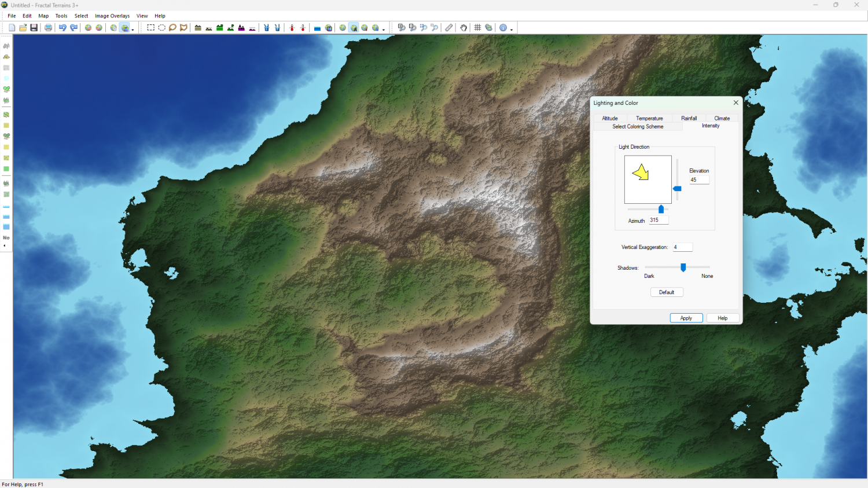This screenshot has width=868, height=488.
Task: Toggle the grid overlay icon
Action: 478,28
